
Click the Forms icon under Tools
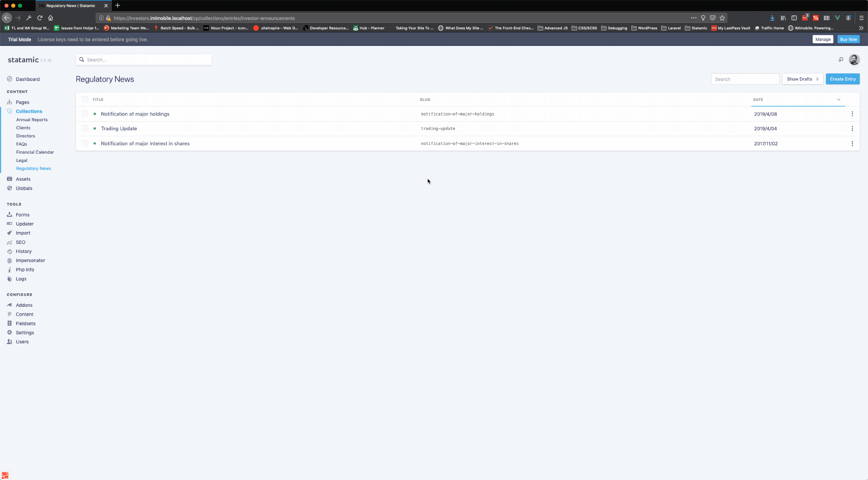(x=9, y=215)
